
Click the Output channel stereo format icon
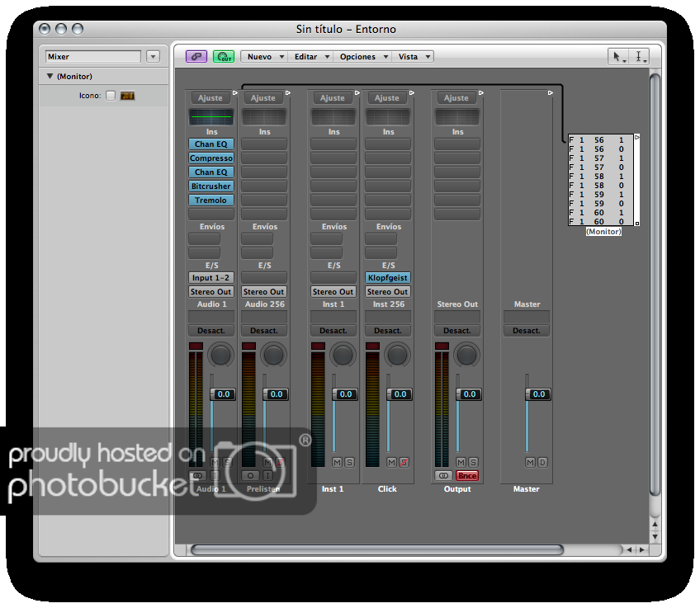[444, 476]
